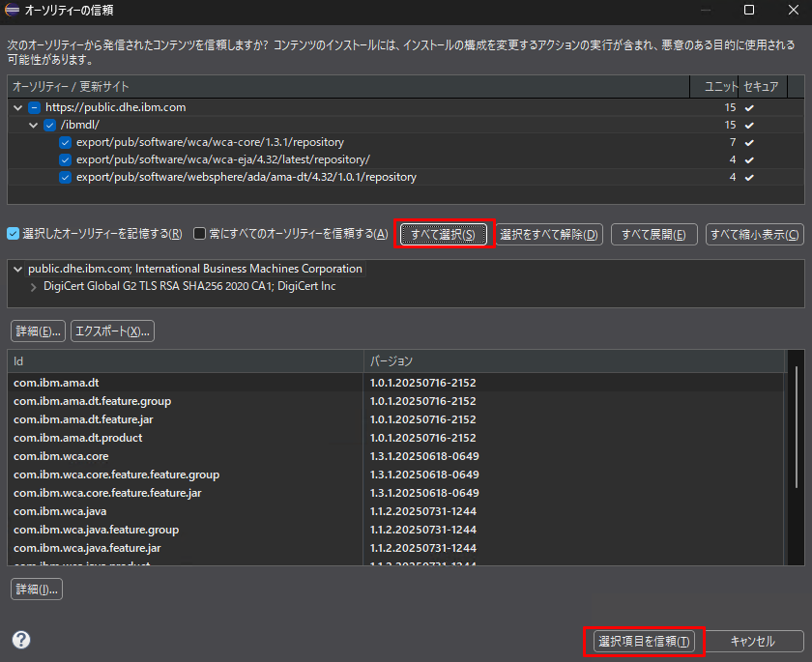Click オーソリティー / 更新サイト column header

[349, 86]
